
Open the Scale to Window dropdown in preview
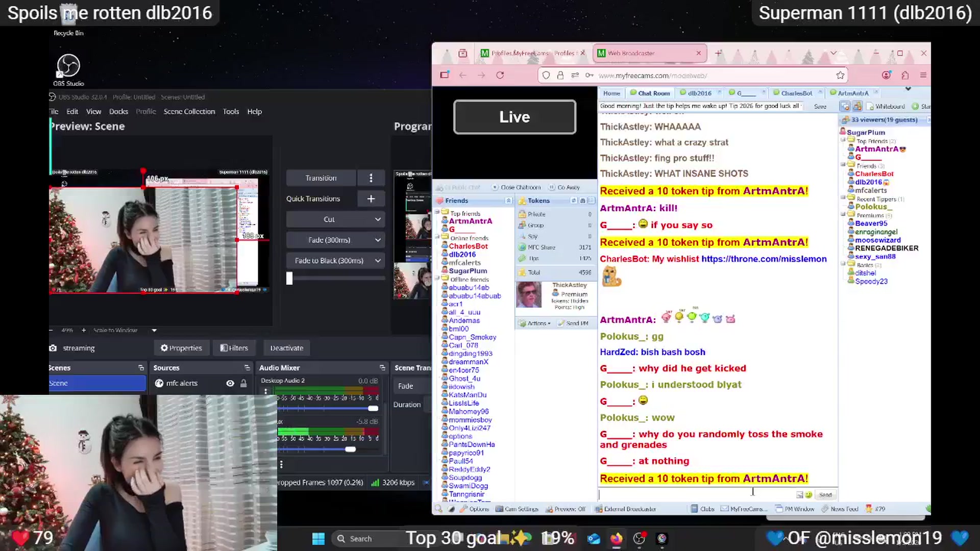point(154,330)
